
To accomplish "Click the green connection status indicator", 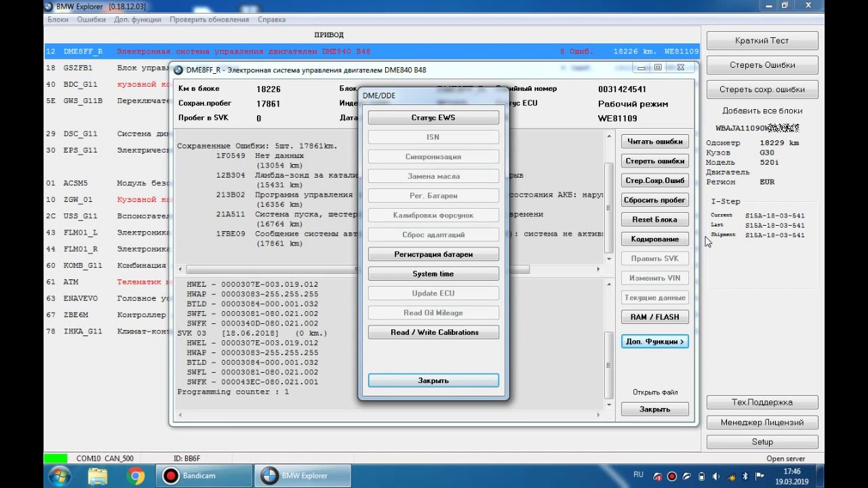I will pyautogui.click(x=56, y=459).
